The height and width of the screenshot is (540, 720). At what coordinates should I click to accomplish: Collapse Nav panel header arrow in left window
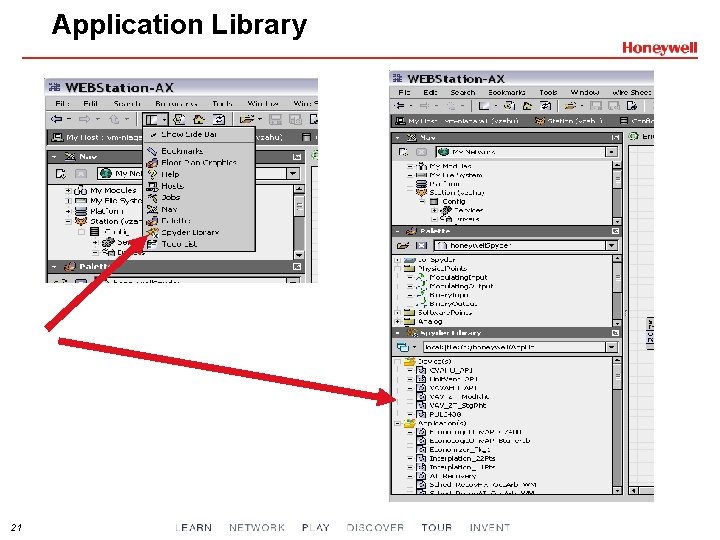coord(54,157)
